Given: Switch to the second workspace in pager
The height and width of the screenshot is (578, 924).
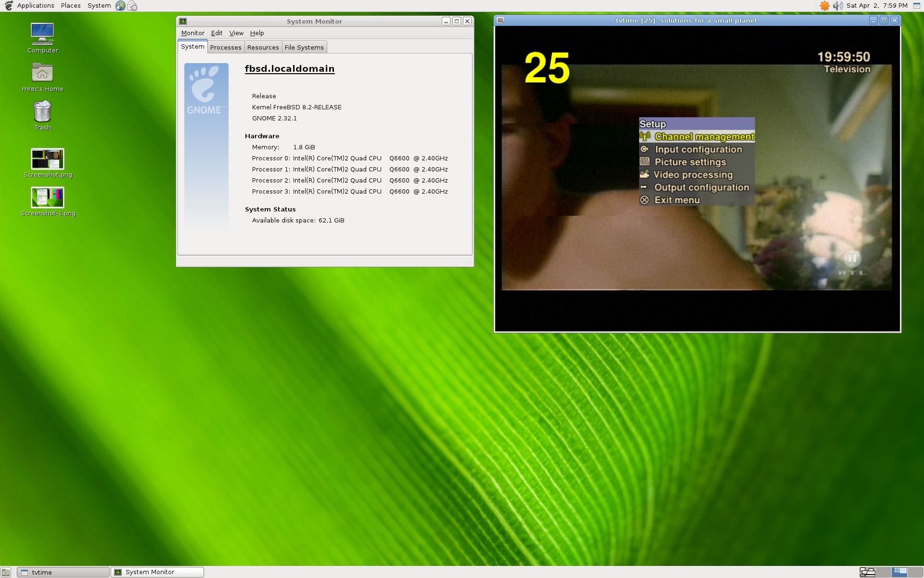Looking at the screenshot, I should [884, 572].
